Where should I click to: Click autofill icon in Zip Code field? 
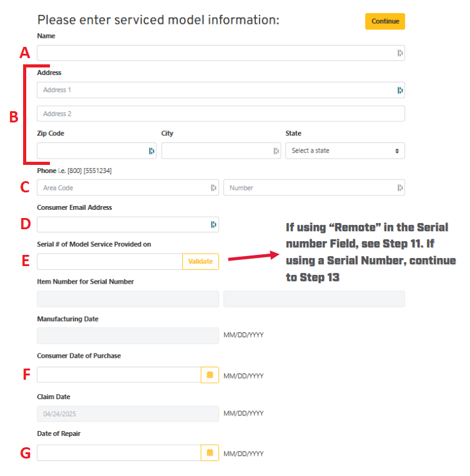pos(151,151)
